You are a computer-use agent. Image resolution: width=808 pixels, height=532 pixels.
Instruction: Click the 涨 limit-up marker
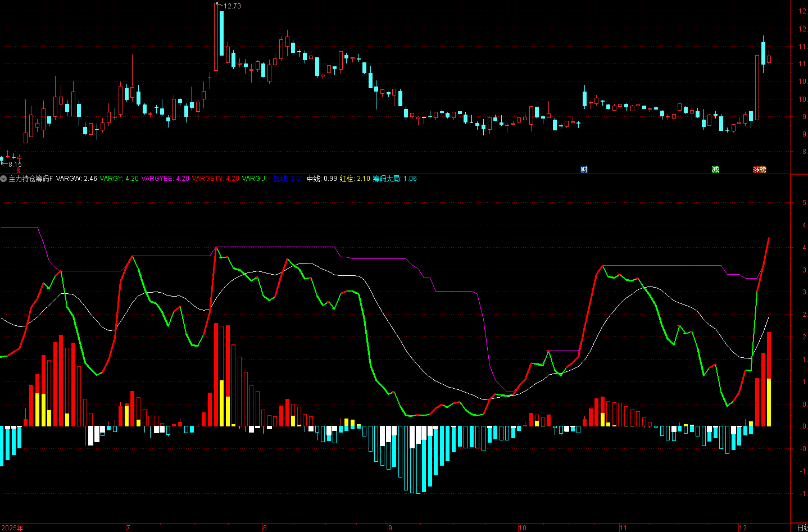(756, 170)
